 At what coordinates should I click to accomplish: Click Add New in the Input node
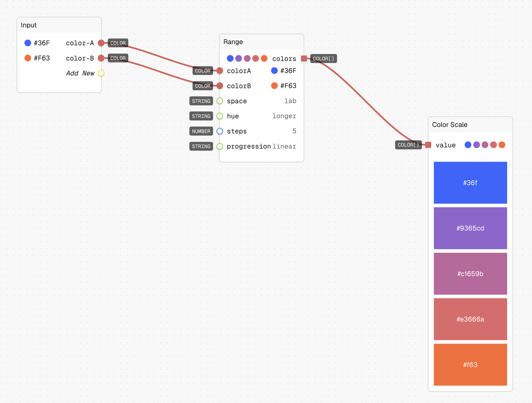tap(80, 73)
